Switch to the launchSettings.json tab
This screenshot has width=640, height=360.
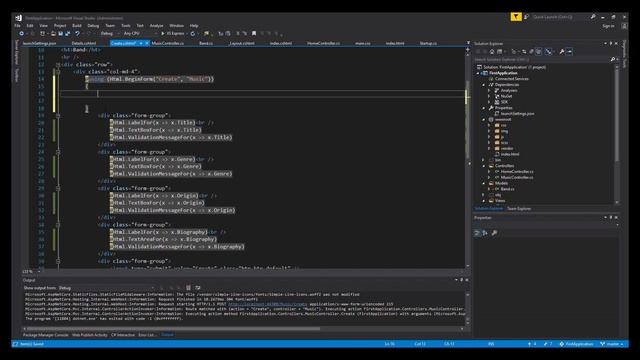coord(39,43)
